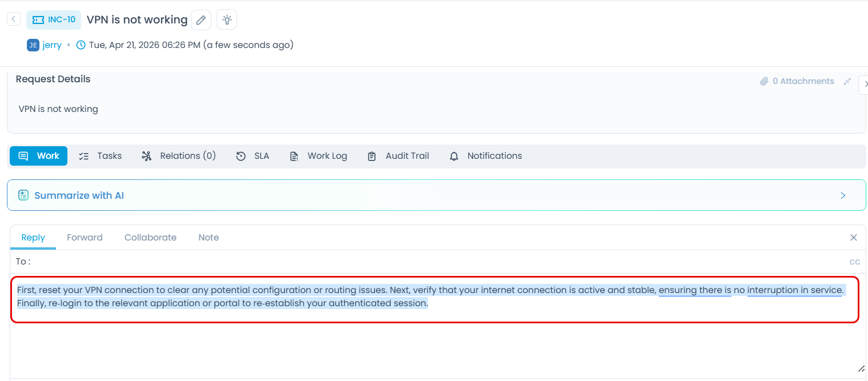The height and width of the screenshot is (381, 868).
Task: Expand the right side panel chevron
Action: (x=864, y=84)
